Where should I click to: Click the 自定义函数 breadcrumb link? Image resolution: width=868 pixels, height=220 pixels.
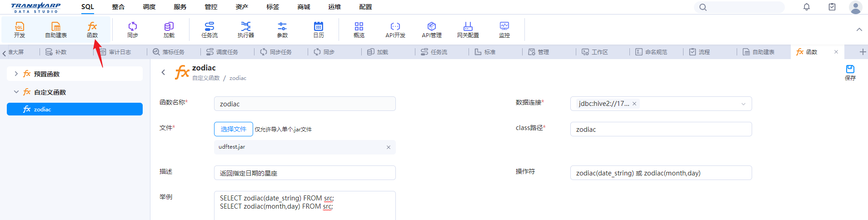[206, 78]
